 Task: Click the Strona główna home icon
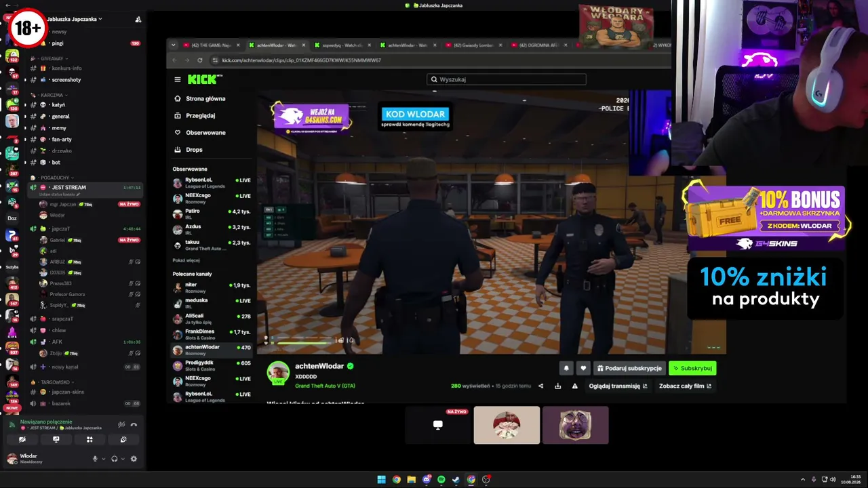coord(178,99)
